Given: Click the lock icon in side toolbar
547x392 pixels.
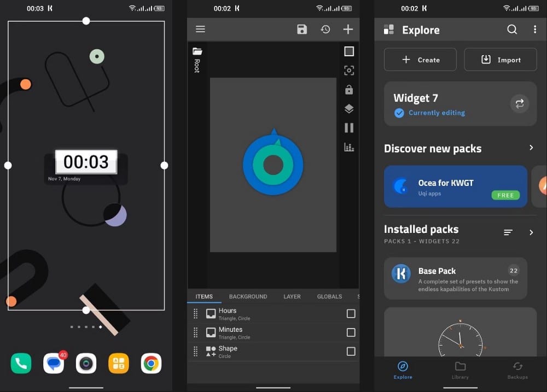Looking at the screenshot, I should (349, 90).
